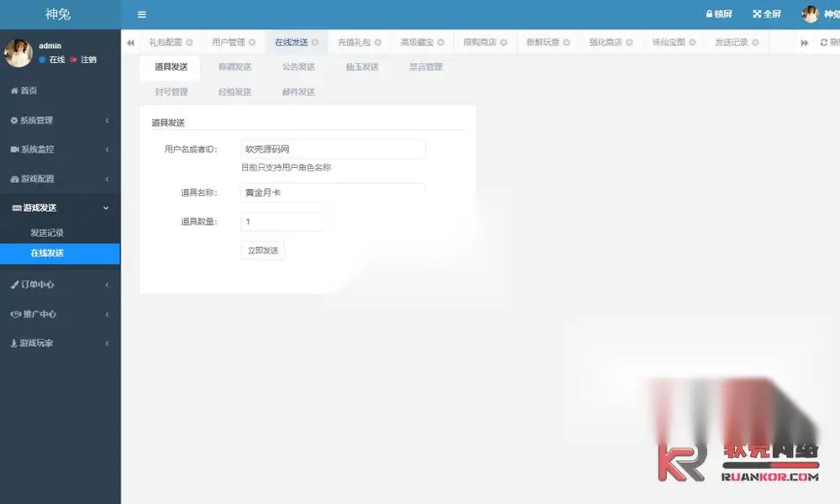
Task: Select the 禁言管理 sub-tab
Action: (x=426, y=67)
